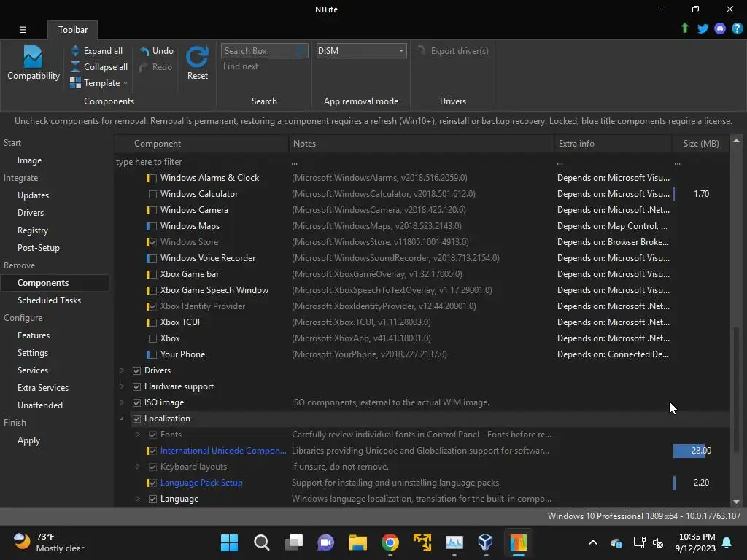Open the Template menu icon

[x=75, y=83]
